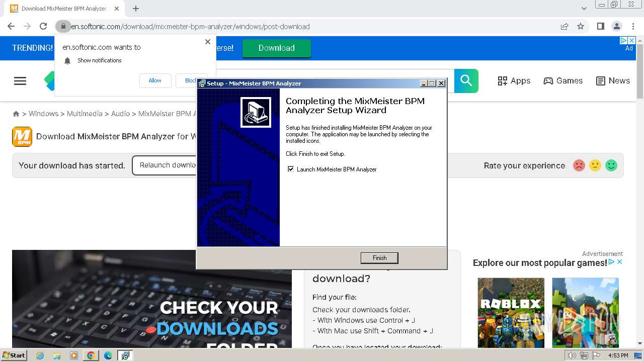
Task: Open a new tab with plus button
Action: click(136, 9)
